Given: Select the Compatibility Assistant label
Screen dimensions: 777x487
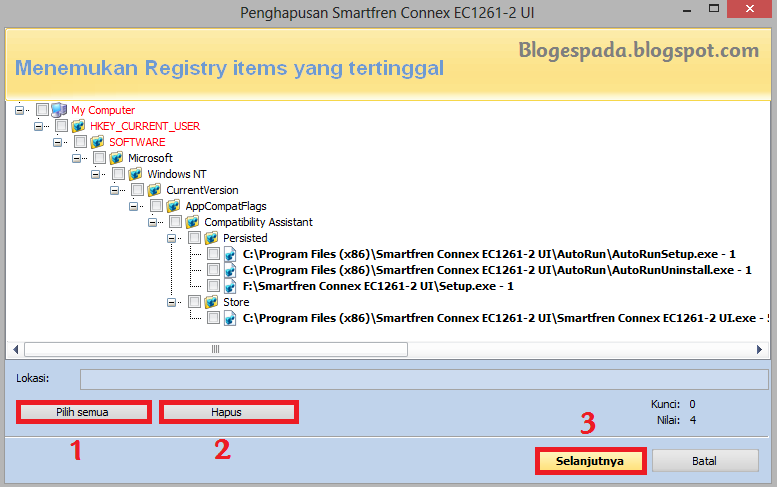Looking at the screenshot, I should point(259,222).
